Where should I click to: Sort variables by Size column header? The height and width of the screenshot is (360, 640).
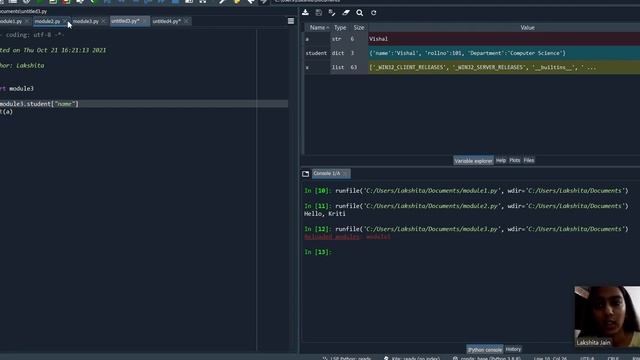pos(359,28)
